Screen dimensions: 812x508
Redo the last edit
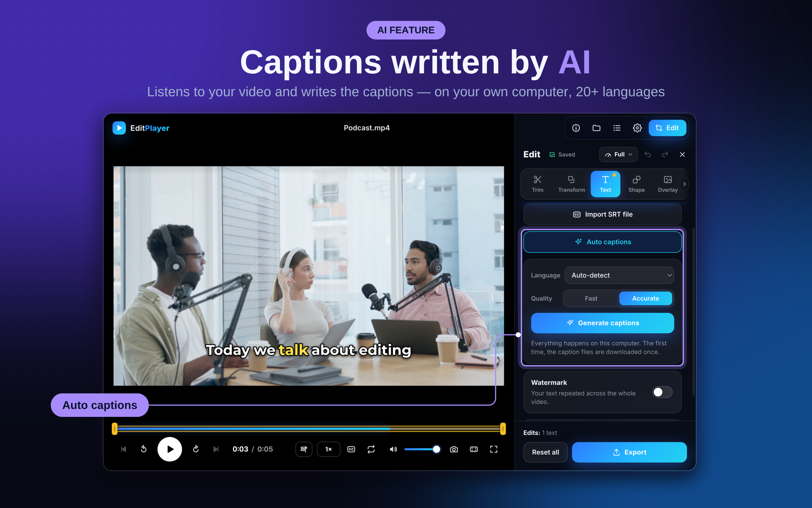665,155
